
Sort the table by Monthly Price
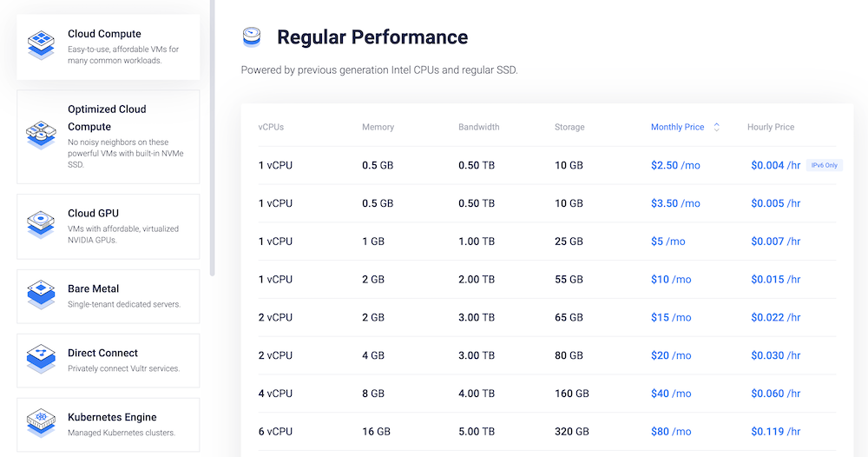click(x=678, y=127)
